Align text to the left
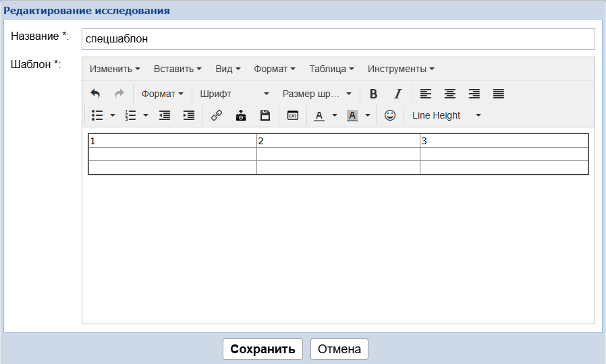The height and width of the screenshot is (364, 606). [x=425, y=94]
